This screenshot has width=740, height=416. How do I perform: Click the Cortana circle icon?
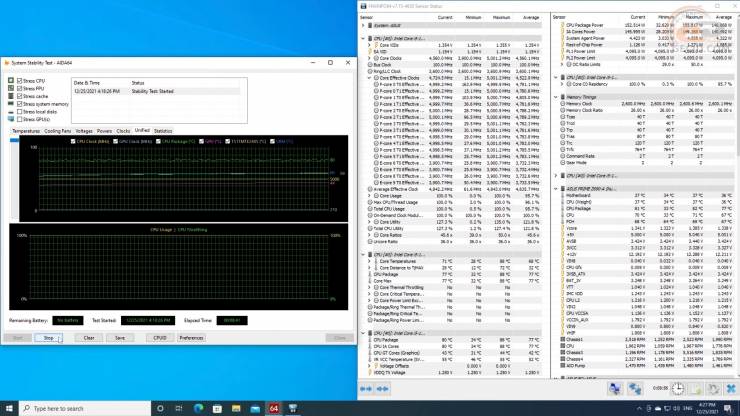(160, 408)
